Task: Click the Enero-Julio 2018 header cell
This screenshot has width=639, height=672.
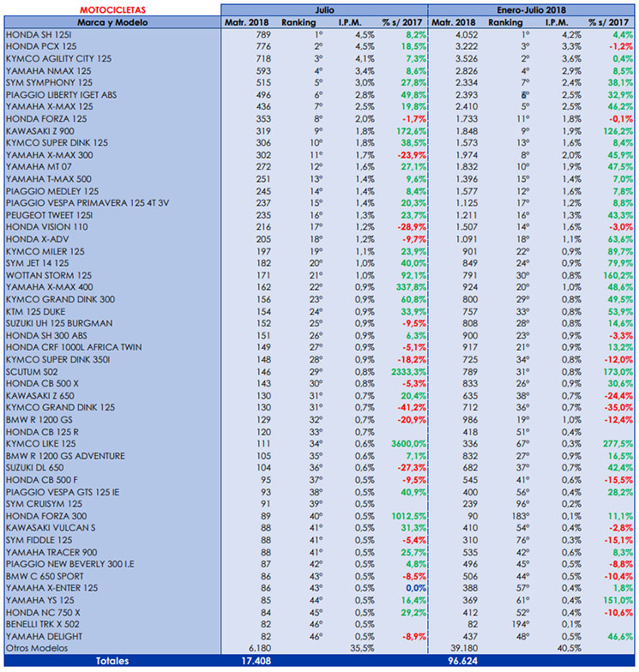Action: [532, 10]
